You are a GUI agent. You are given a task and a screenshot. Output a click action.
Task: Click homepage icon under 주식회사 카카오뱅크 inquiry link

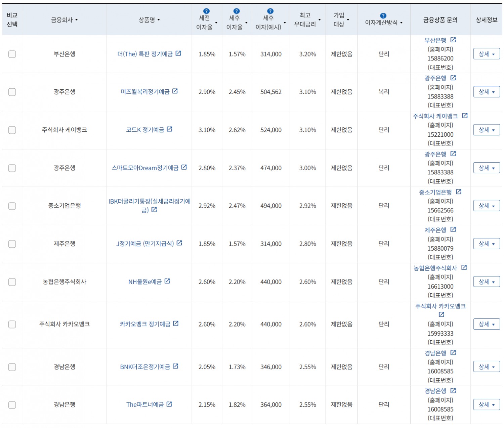point(441,315)
